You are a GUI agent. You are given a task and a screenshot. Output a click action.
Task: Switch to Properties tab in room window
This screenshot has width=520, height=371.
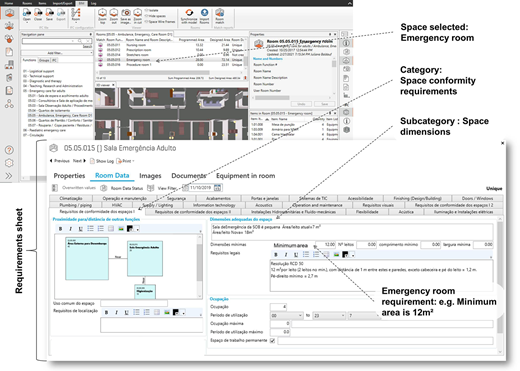pyautogui.click(x=69, y=176)
